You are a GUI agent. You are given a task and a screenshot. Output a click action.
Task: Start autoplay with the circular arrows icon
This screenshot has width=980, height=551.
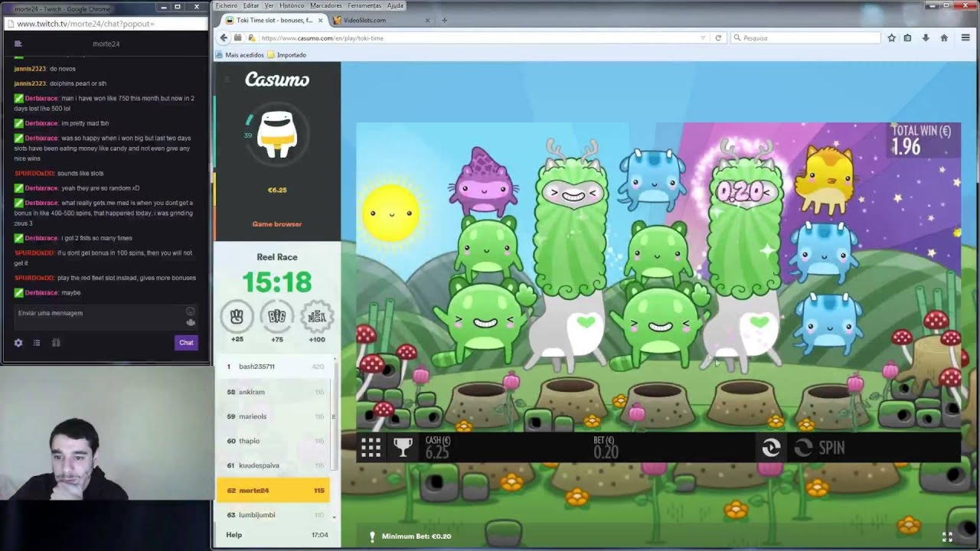(771, 448)
